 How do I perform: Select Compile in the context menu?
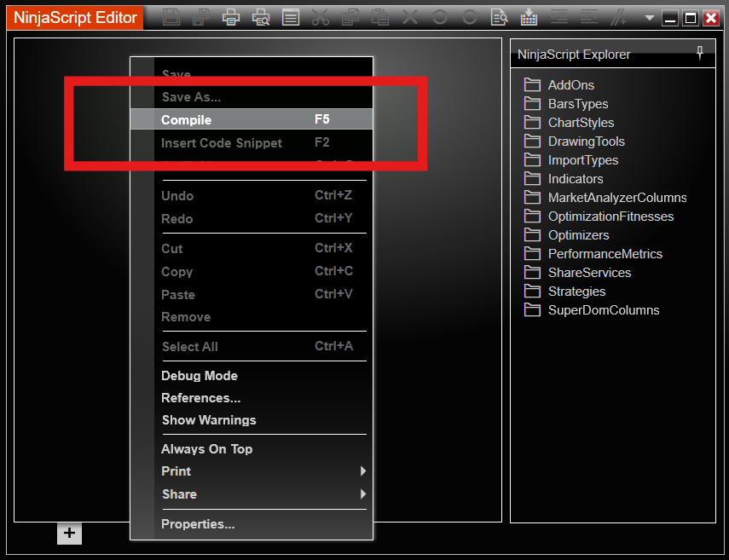[x=252, y=119]
